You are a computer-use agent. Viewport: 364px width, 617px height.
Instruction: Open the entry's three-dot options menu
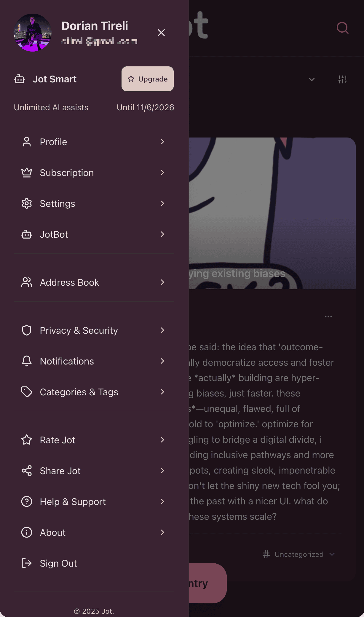pyautogui.click(x=328, y=317)
